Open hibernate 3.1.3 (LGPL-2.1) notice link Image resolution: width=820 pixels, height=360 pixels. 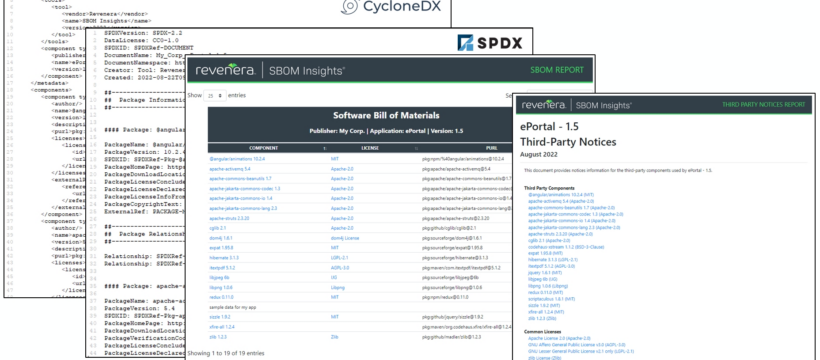point(552,260)
